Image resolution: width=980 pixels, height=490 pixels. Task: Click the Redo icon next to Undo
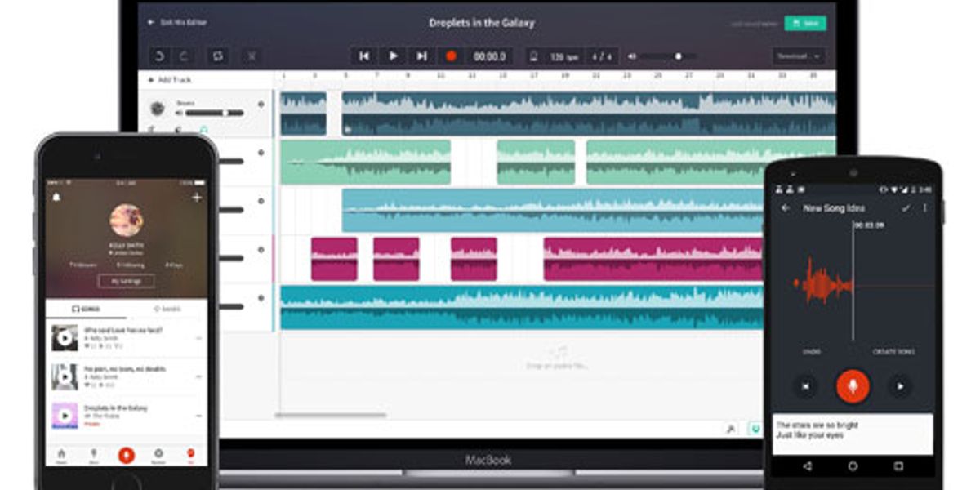tap(184, 56)
